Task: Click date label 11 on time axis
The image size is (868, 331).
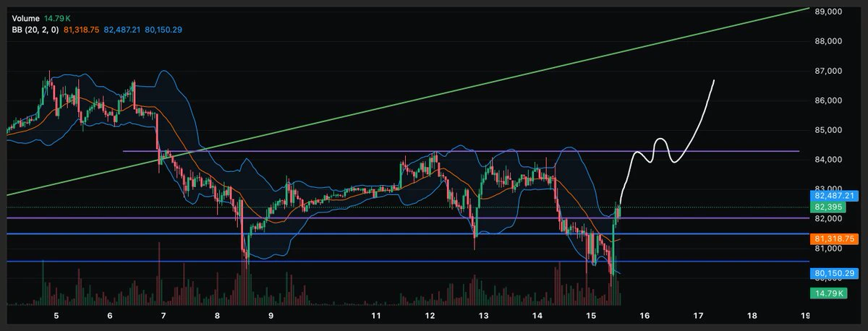Action: pyautogui.click(x=377, y=316)
